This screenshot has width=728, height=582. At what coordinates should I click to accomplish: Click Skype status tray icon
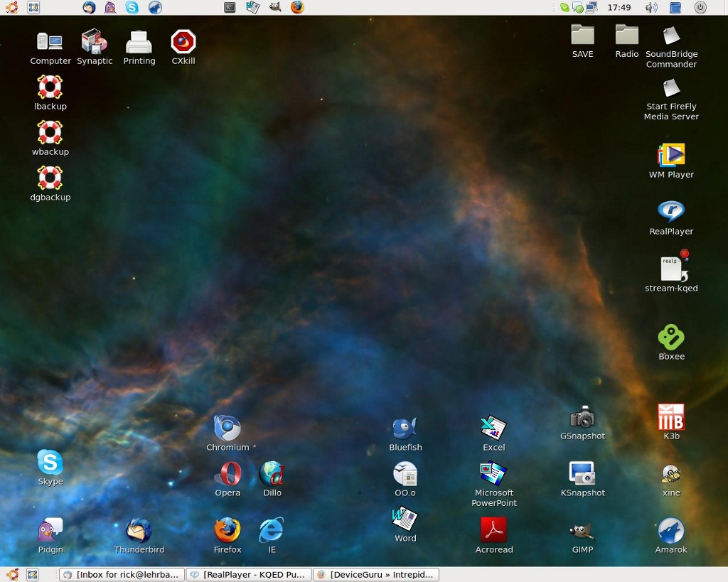coord(564,7)
